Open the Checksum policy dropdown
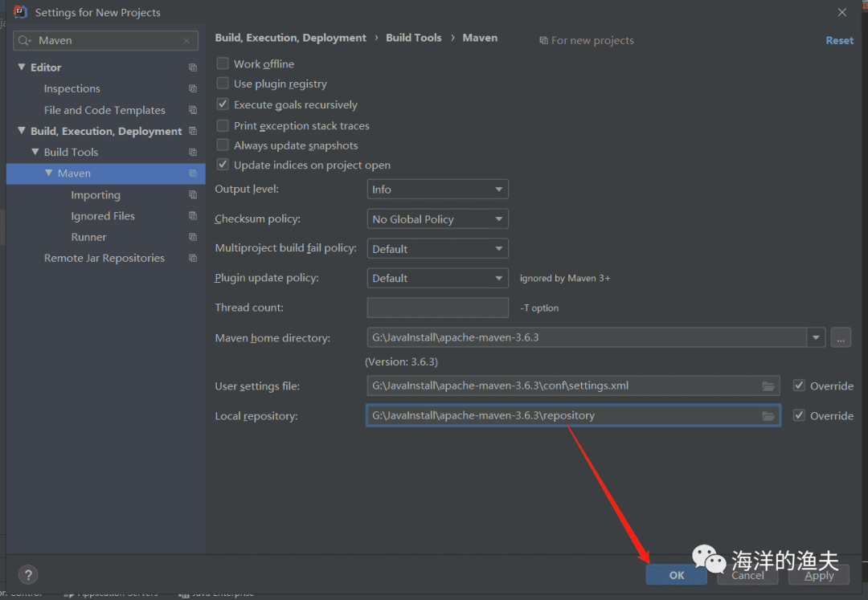 [437, 219]
